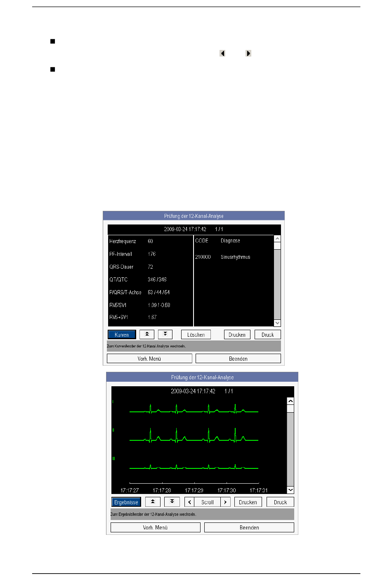Viewport: 392px width, 586px height.
Task: Click Beenden in results window
Action: pyautogui.click(x=238, y=359)
